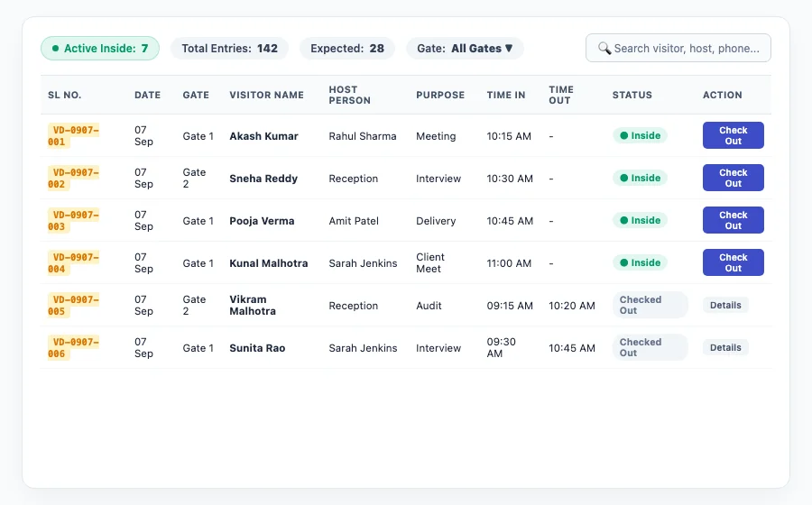Check out Sneha Reddy

tap(733, 178)
